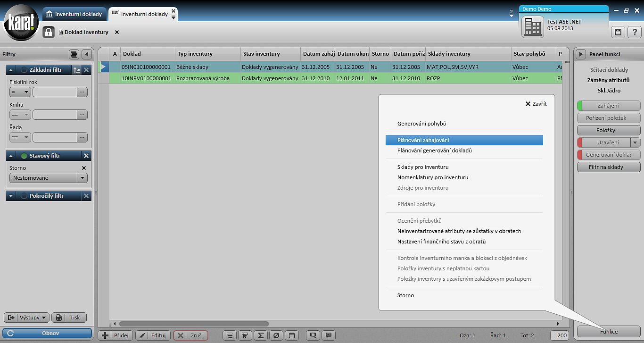Click the window view icon in bottom toolbar
This screenshot has height=343, width=644.
click(292, 335)
